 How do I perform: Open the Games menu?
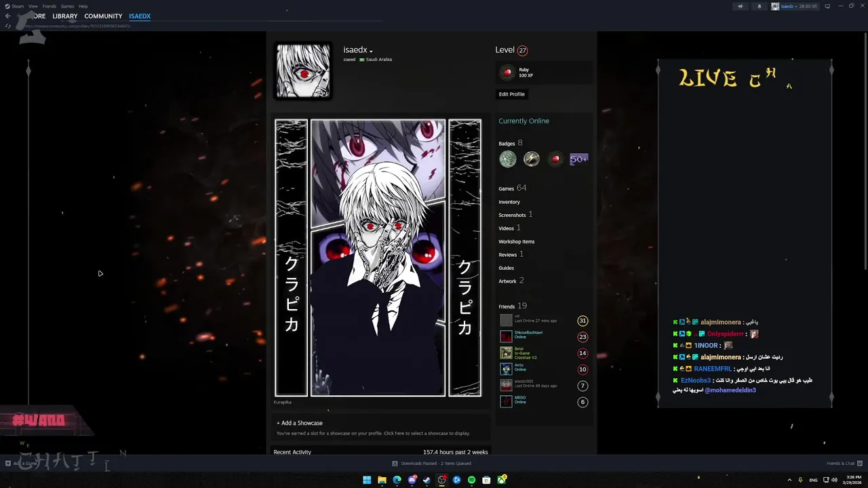coord(67,6)
